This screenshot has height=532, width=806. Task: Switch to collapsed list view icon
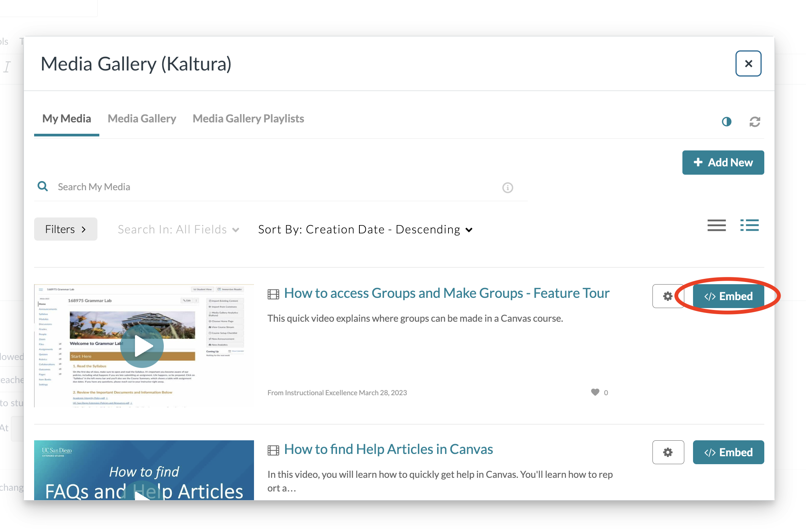pyautogui.click(x=717, y=225)
